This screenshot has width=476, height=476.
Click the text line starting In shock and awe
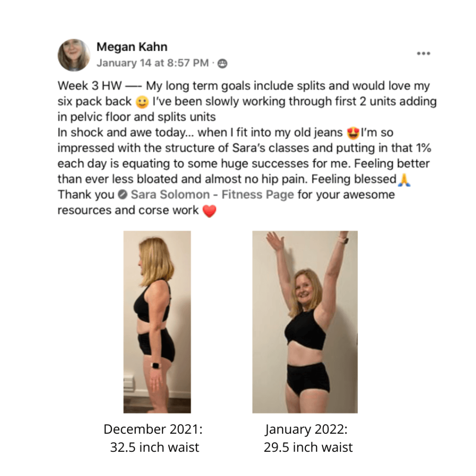tap(225, 132)
